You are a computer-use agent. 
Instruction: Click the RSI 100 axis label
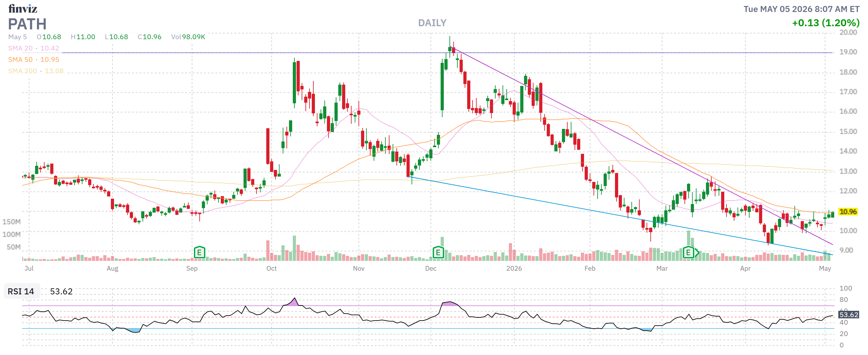click(x=846, y=288)
